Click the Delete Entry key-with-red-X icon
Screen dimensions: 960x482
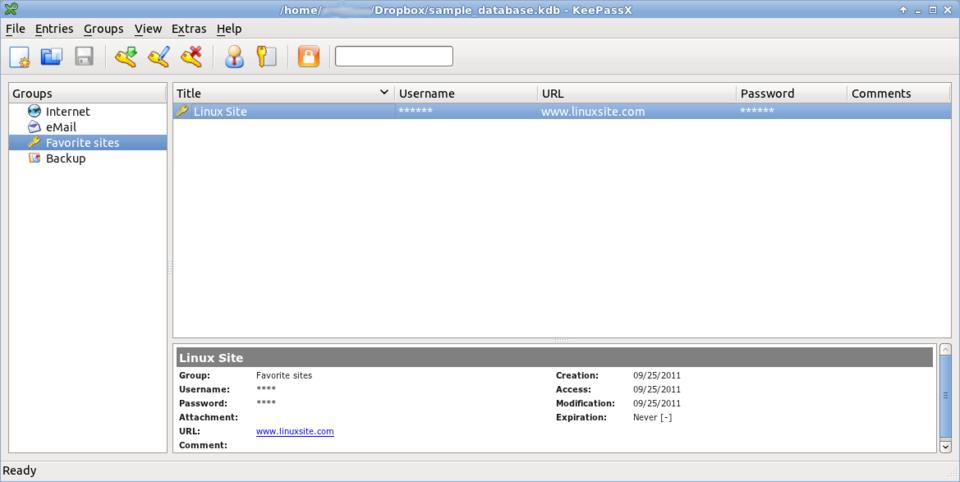point(192,56)
